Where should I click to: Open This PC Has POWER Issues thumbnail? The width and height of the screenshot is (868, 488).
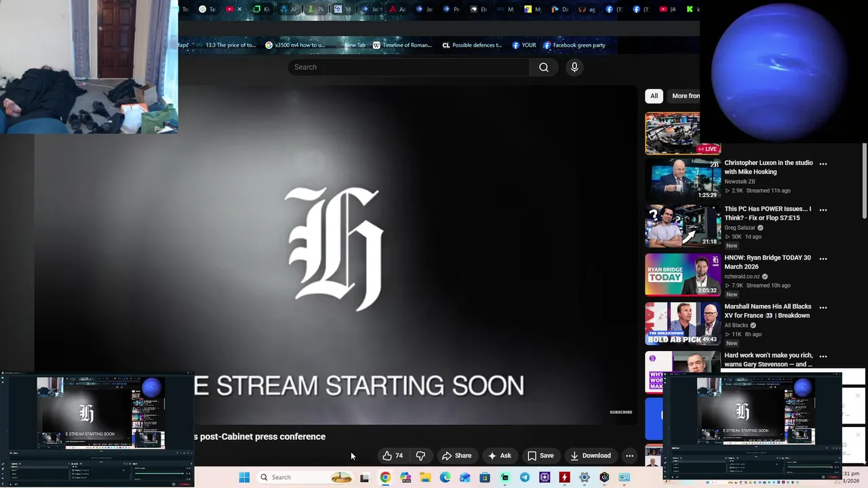point(683,226)
